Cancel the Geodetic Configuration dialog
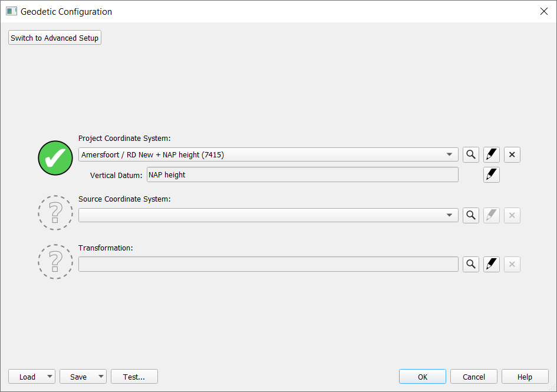The image size is (557, 392). [x=474, y=377]
